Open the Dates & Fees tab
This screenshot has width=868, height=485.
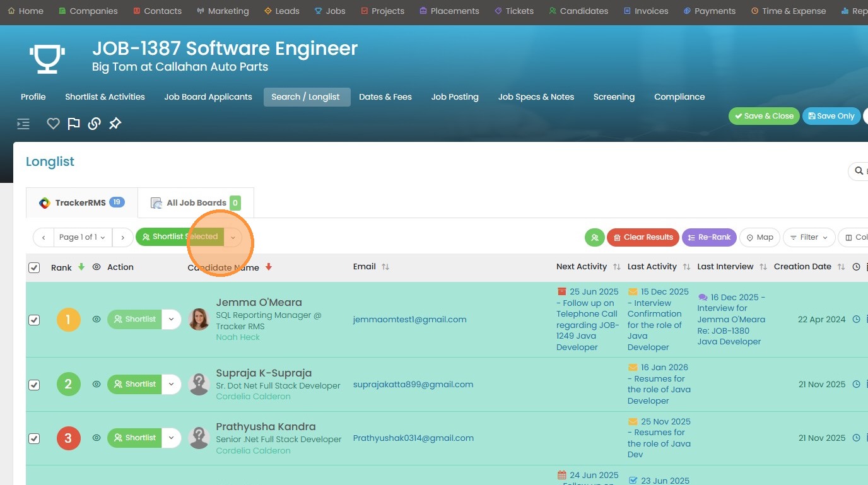(x=385, y=96)
